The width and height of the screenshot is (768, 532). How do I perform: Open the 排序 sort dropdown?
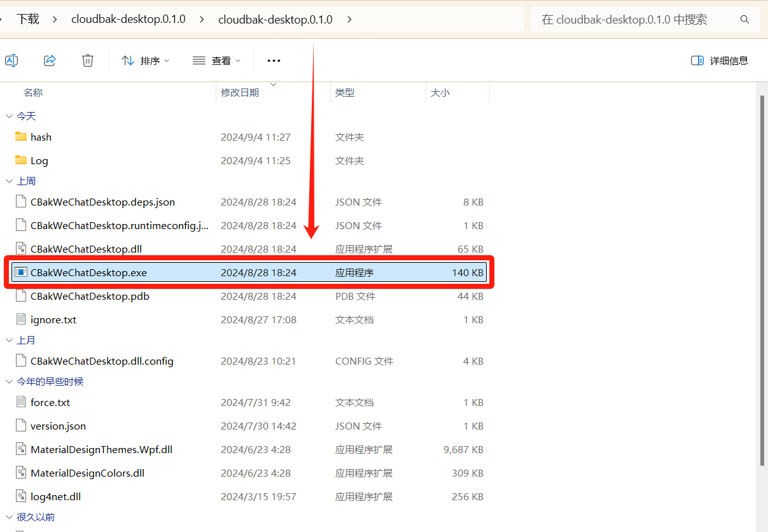[146, 60]
